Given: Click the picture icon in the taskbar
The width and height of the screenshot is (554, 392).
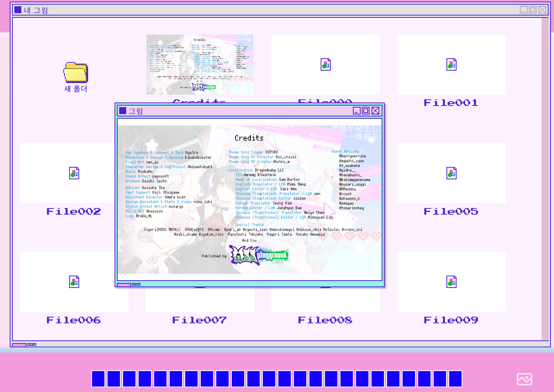Looking at the screenshot, I should (x=524, y=379).
